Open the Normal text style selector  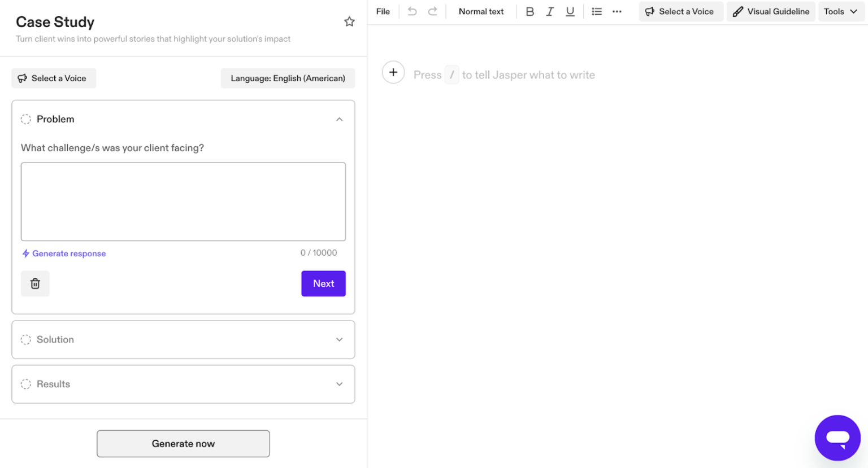pos(481,11)
